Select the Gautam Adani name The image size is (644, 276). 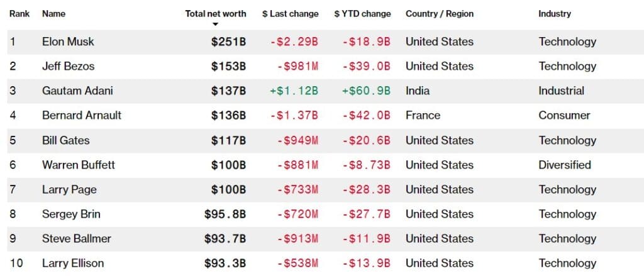(x=77, y=91)
